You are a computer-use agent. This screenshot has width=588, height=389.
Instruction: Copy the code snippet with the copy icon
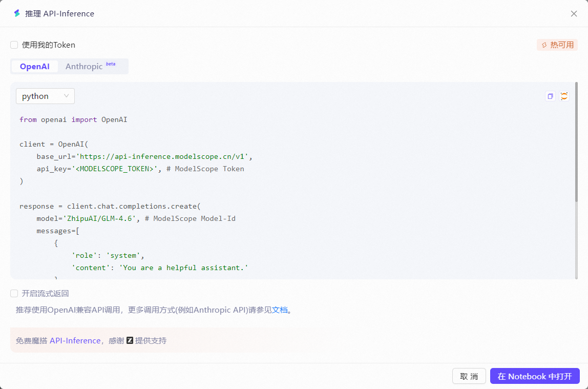(x=550, y=96)
